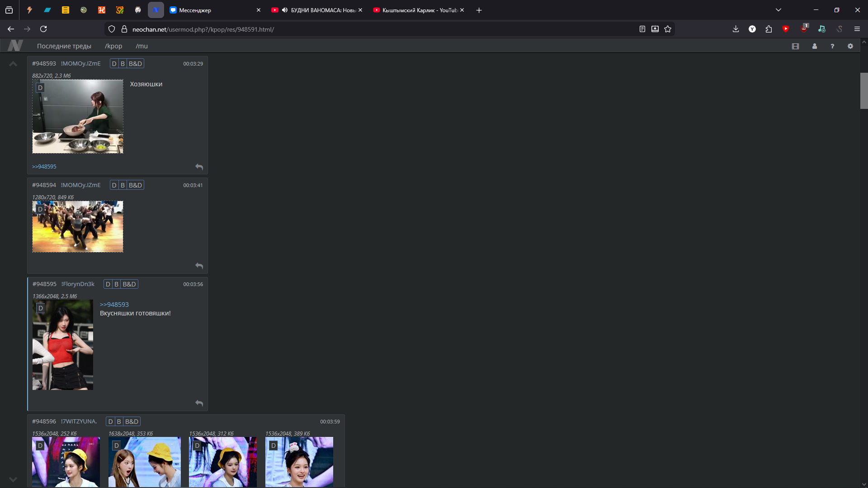Image resolution: width=868 pixels, height=488 pixels.
Task: Click the D marker on the cooking image thumbnail
Action: [x=40, y=88]
